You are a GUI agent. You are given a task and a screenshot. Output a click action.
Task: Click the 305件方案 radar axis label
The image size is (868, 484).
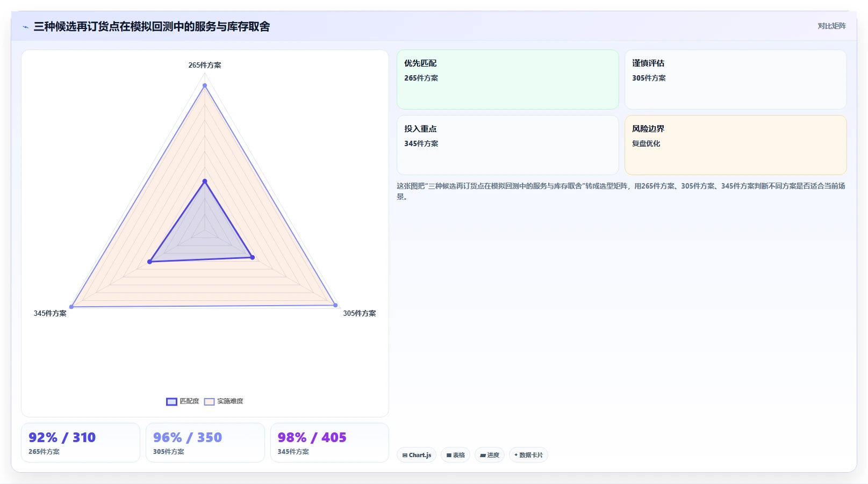[360, 313]
